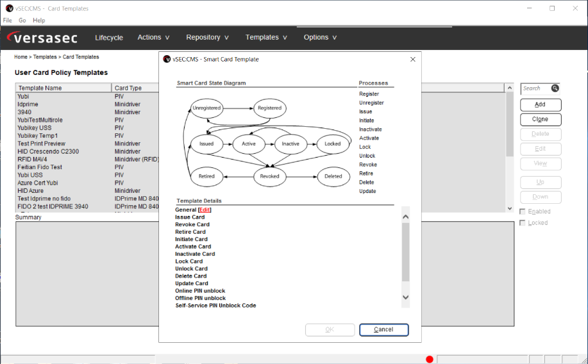The image size is (588, 364).
Task: Click the vSEC:CMS icon in dialog title
Action: tap(167, 59)
